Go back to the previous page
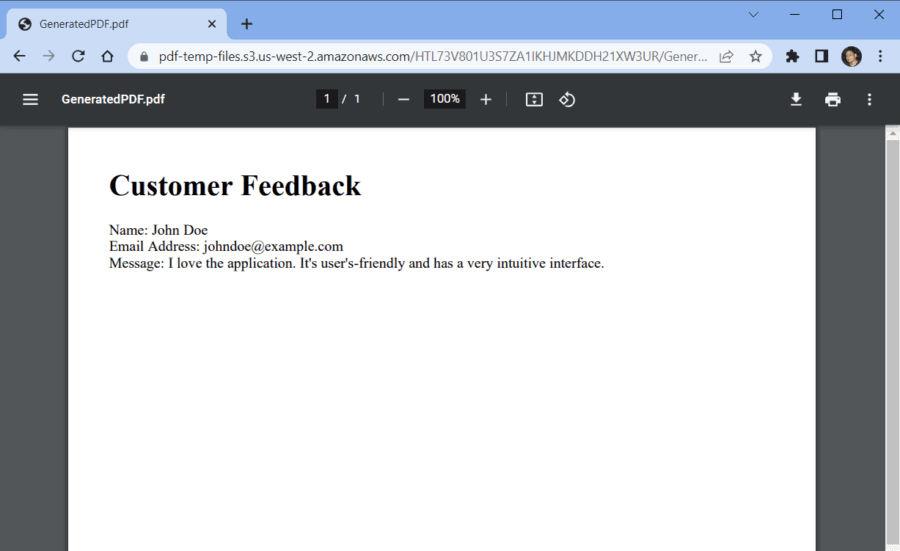 [x=19, y=56]
